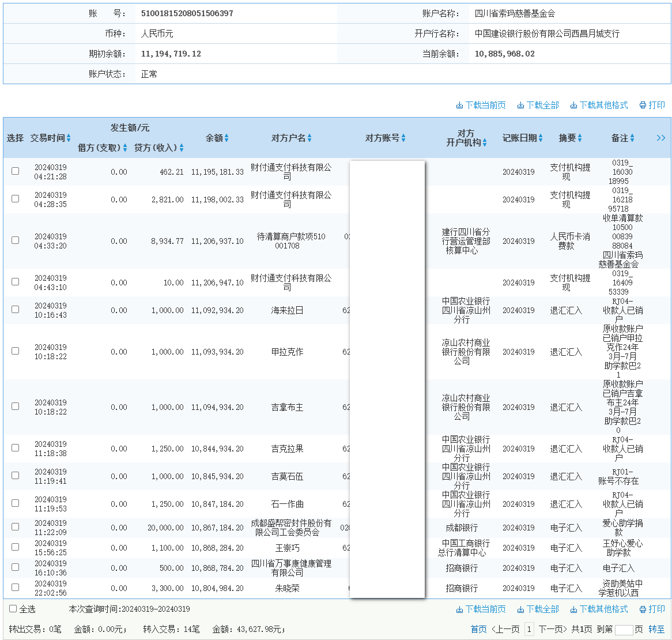Click current balance 10,885,968.02
Screen dimensions: 672x640
coord(505,54)
